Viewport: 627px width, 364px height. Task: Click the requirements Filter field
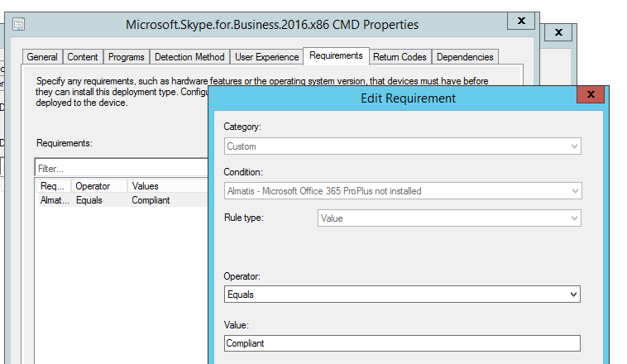pos(122,169)
